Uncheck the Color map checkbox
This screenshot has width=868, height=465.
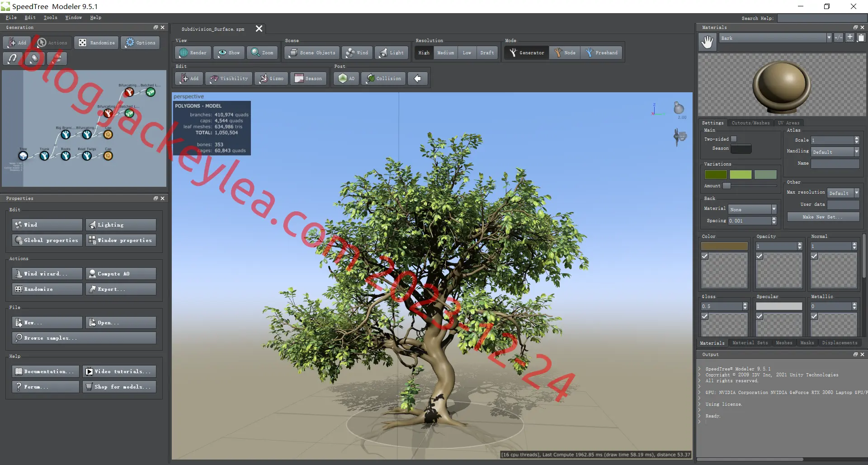tap(705, 256)
